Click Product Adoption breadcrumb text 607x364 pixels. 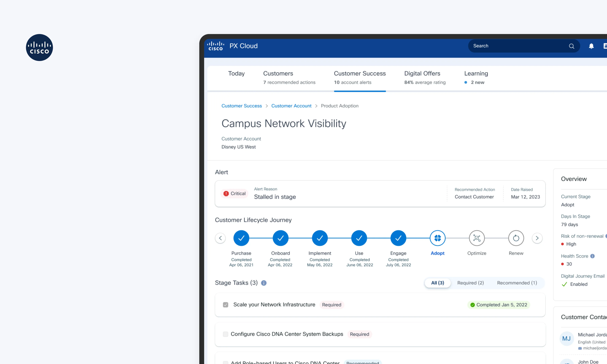pos(340,106)
